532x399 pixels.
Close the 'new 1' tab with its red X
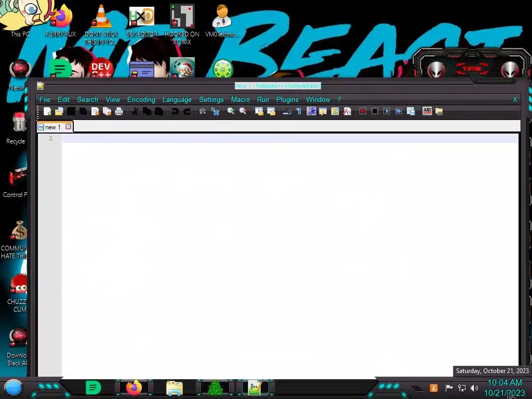68,127
